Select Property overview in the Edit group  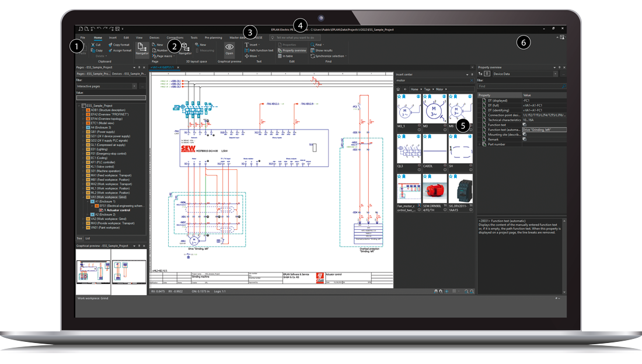pyautogui.click(x=292, y=50)
